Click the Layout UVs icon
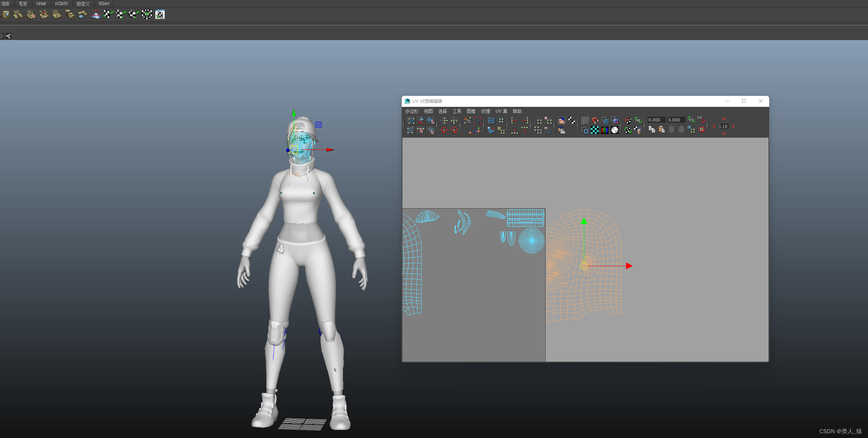Viewport: 868px width, 438px height. (491, 120)
